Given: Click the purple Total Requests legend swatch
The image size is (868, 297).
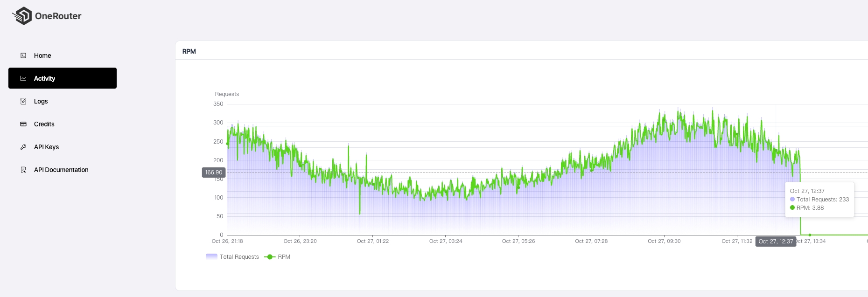Looking at the screenshot, I should tap(211, 256).
